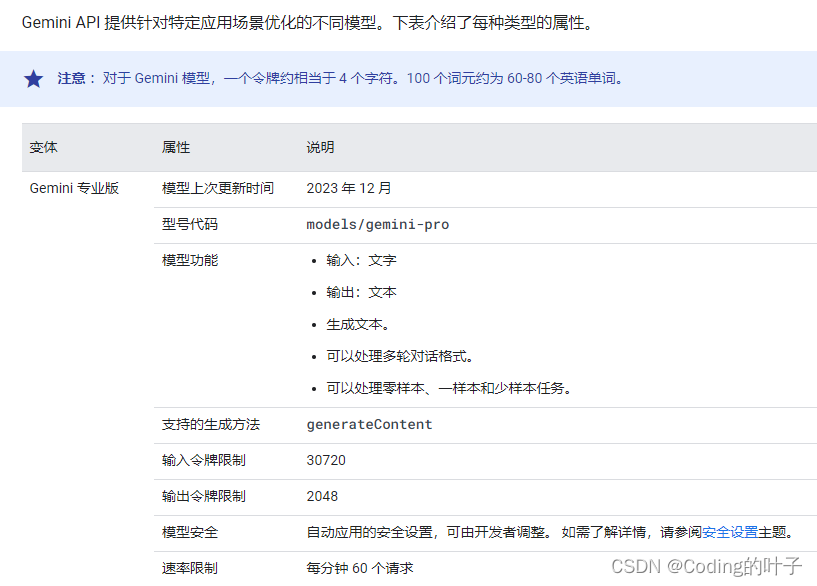The height and width of the screenshot is (586, 817).
Task: Click the 输入：文字 bullet
Action: [361, 260]
